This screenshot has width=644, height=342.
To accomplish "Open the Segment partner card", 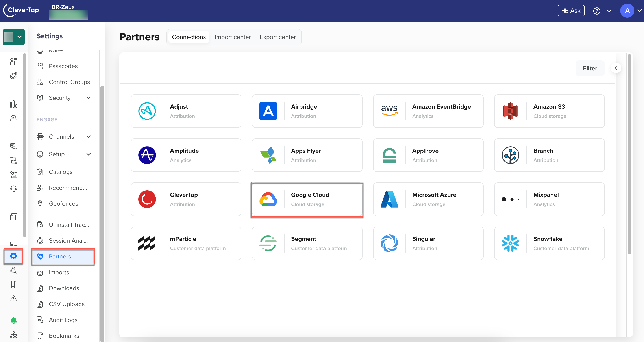I will coord(307,243).
